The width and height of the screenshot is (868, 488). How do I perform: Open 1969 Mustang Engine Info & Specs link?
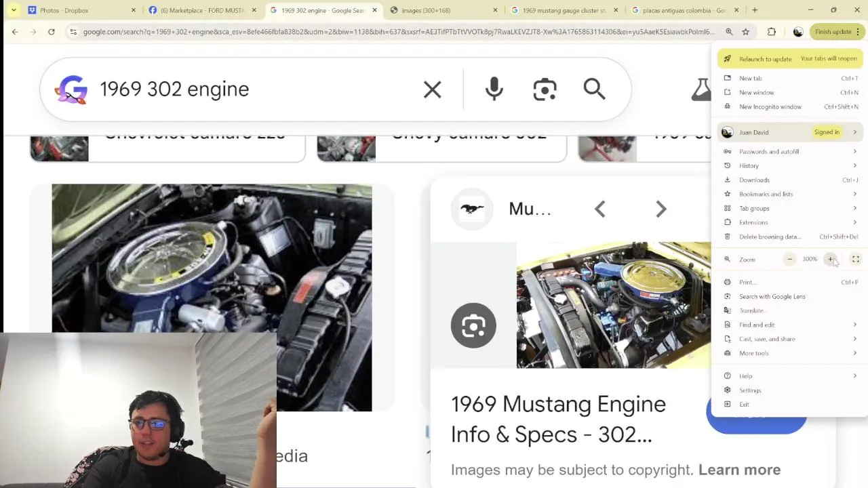click(558, 419)
